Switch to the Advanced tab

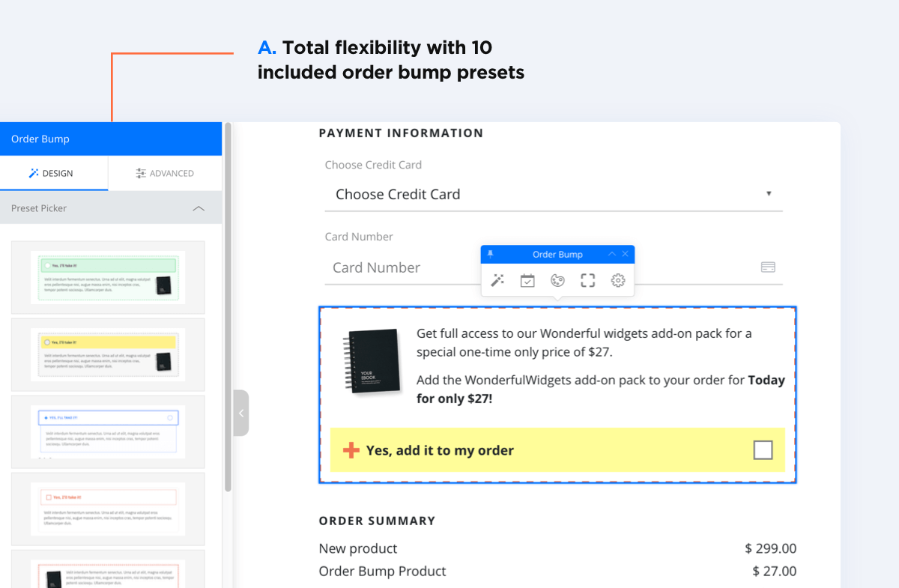(x=166, y=173)
